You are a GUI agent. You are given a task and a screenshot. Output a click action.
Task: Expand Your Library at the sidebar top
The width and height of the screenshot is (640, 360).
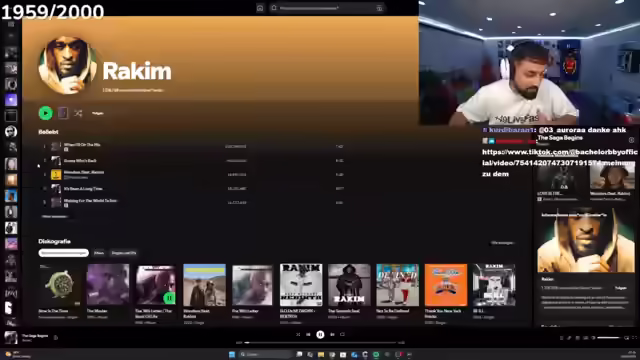click(11, 24)
